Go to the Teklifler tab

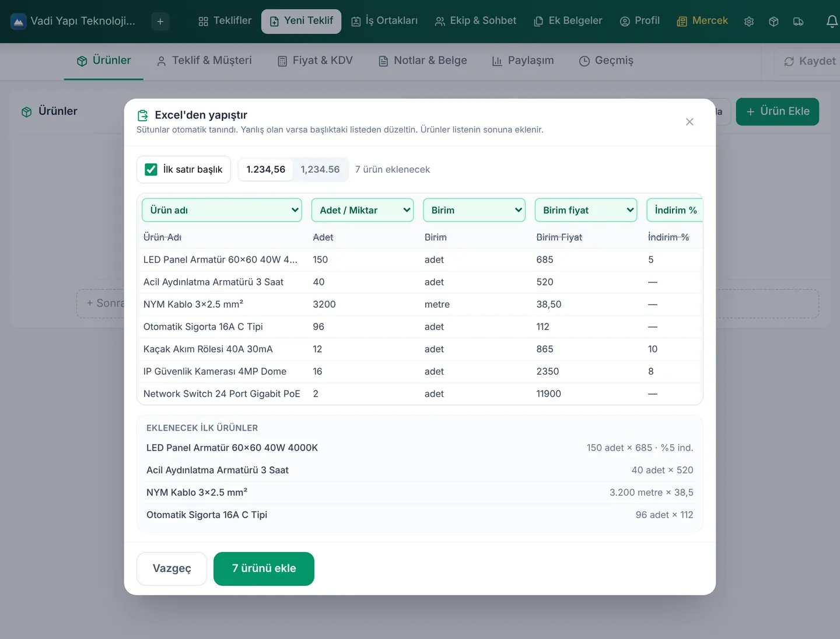[225, 21]
